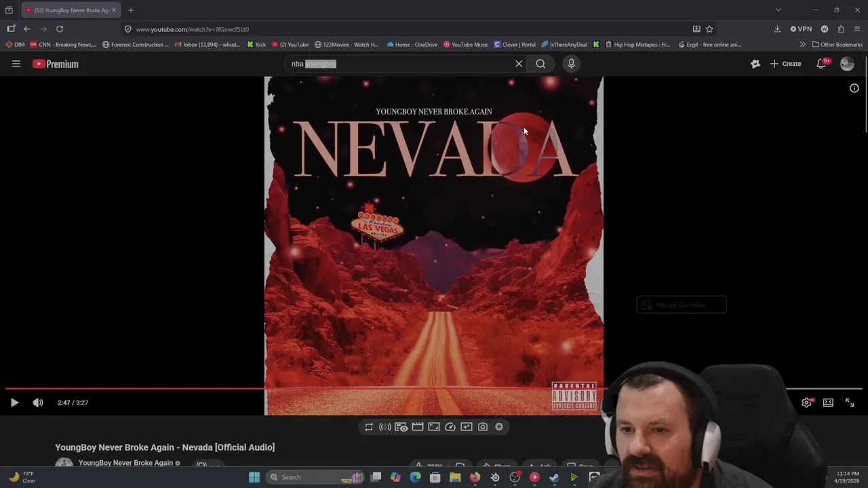
Task: Toggle the loop video enhancer button
Action: (x=369, y=427)
